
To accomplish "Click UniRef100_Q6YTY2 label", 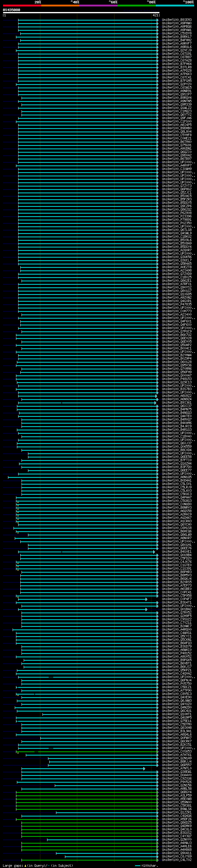I will [177, 115].
